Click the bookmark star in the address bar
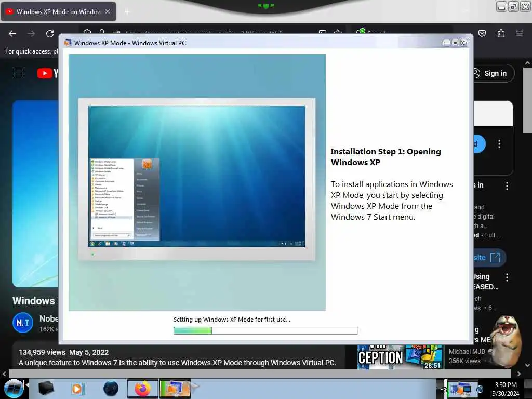The height and width of the screenshot is (399, 532). [x=338, y=33]
